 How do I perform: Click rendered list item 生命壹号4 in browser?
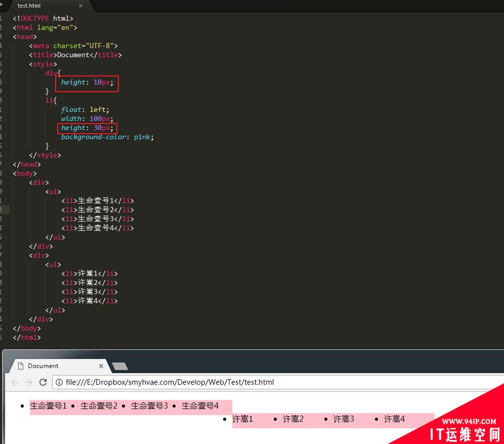pos(200,406)
